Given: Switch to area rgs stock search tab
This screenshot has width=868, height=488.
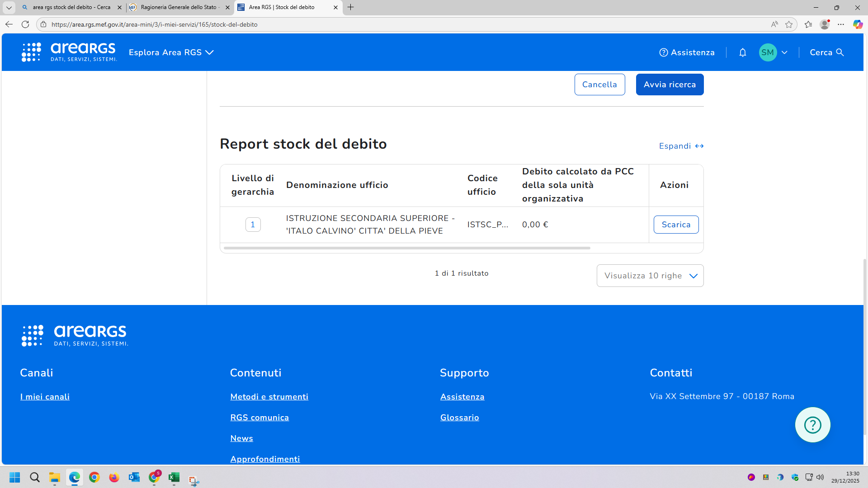Looking at the screenshot, I should pos(71,7).
